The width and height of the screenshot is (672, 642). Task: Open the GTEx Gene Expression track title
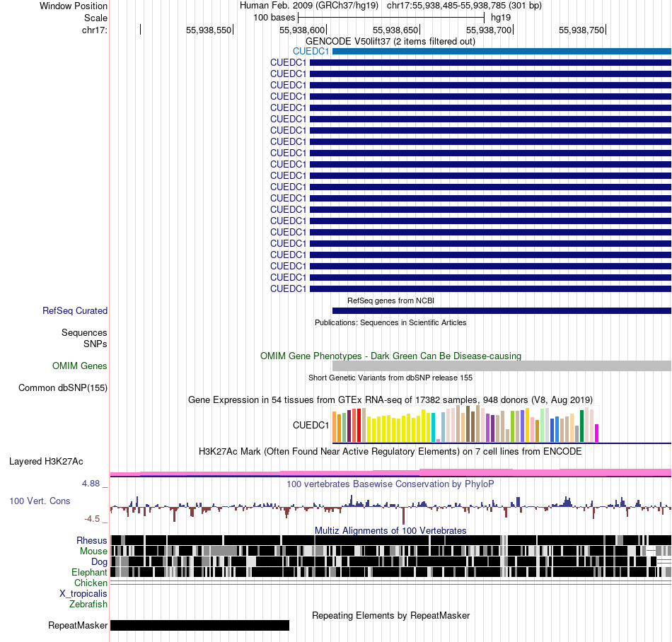[390, 400]
